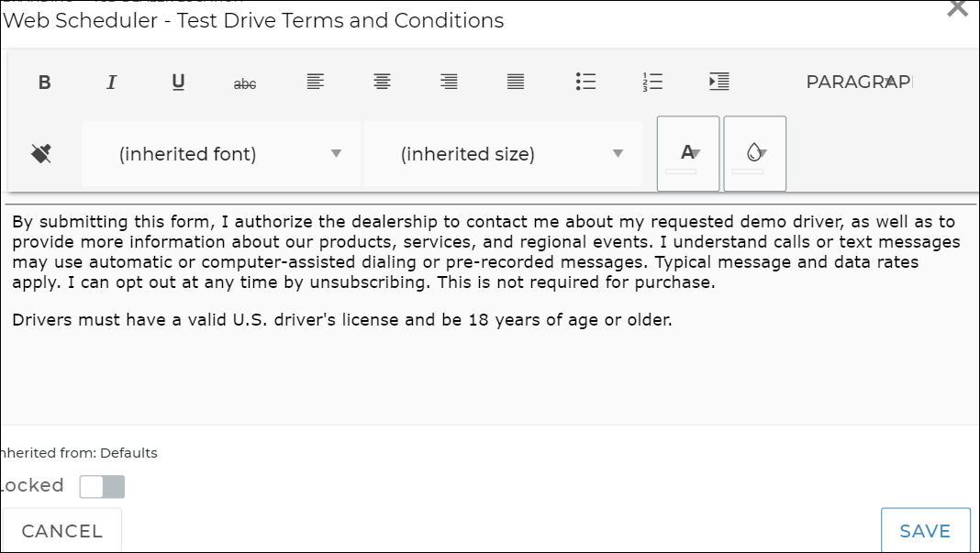
Task: Apply italic formatting
Action: pos(111,83)
